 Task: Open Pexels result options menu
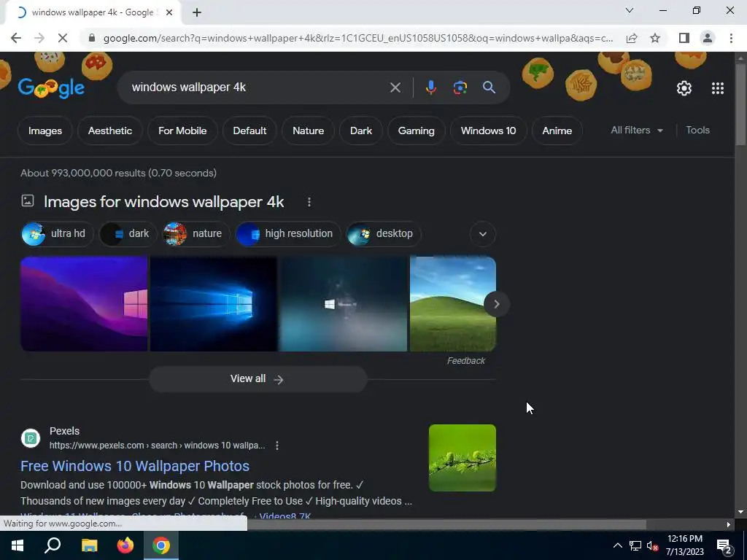click(276, 446)
